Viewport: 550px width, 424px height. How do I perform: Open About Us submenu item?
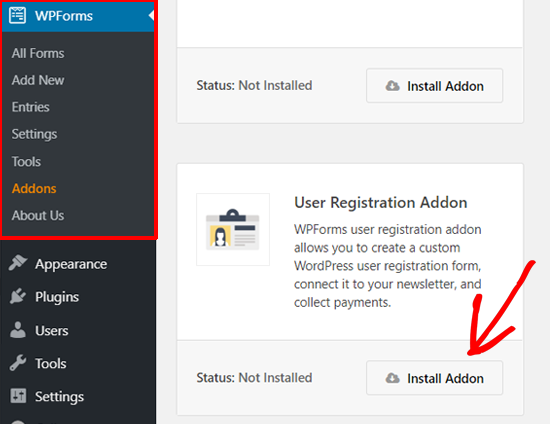click(x=38, y=215)
